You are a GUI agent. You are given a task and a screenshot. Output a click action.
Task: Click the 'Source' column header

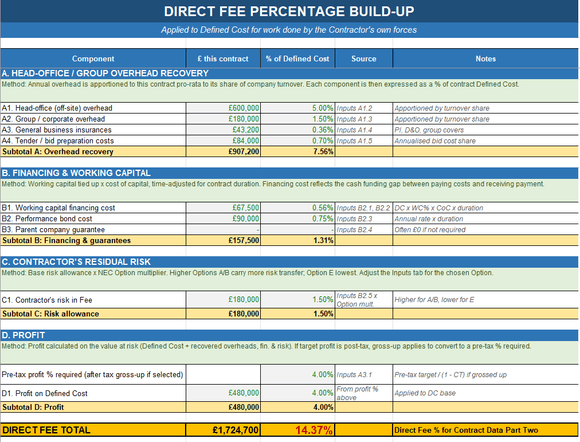pos(364,58)
